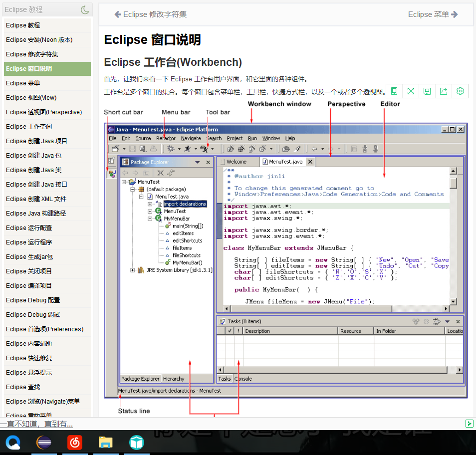The image size is (476, 455).
Task: Open Eclipse 编译项目 in sidebar
Action: (x=47, y=286)
